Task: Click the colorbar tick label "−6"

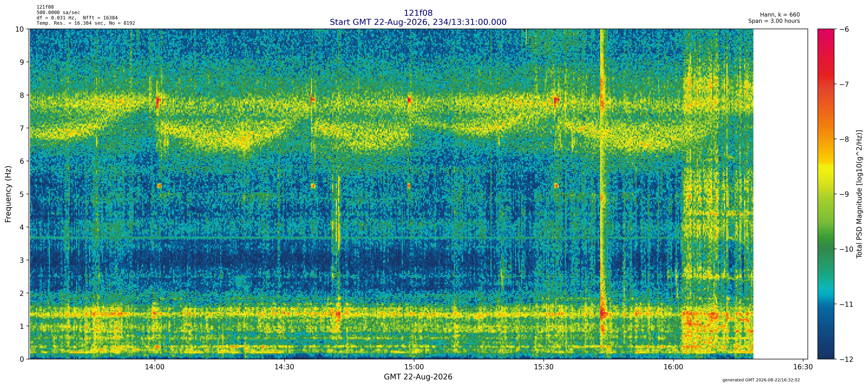Action: pos(843,29)
